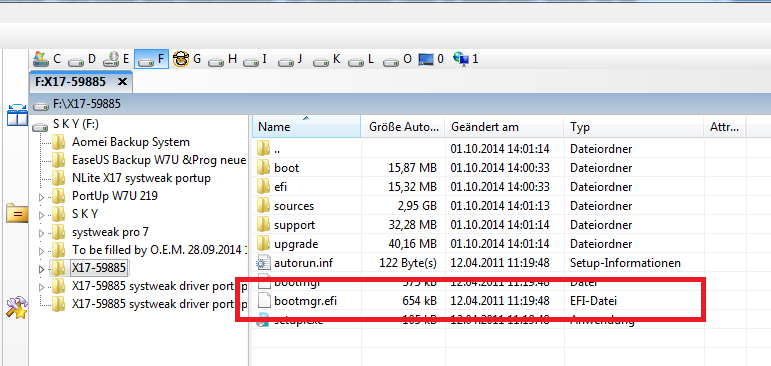Select systweak pro 7 folder in tree

coord(110,232)
